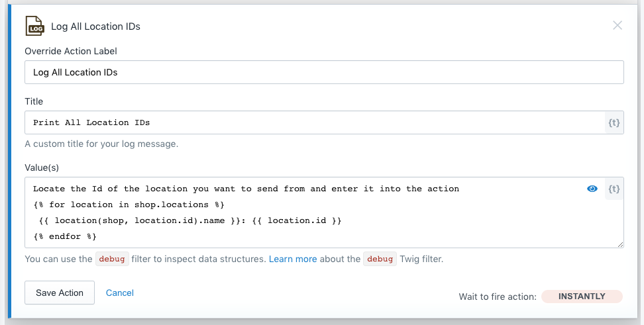Click the "Value(s)" field label
The height and width of the screenshot is (325, 644).
tap(42, 167)
